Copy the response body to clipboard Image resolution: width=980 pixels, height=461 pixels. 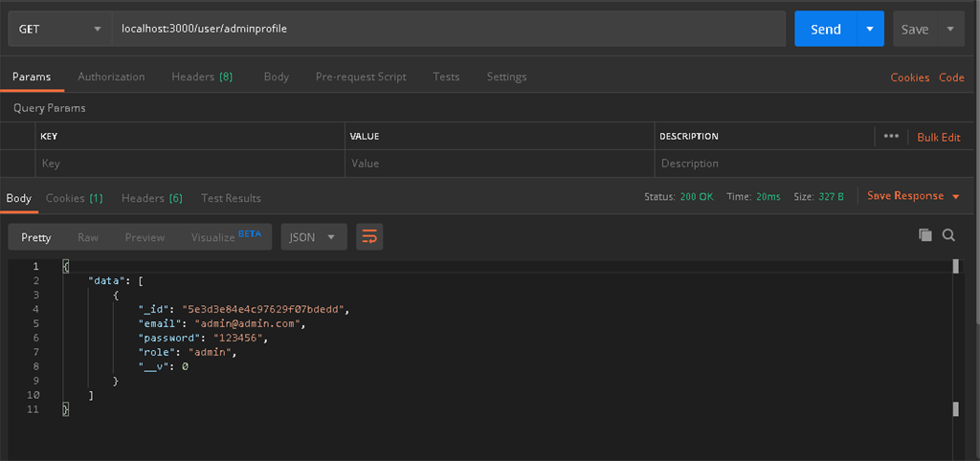[924, 235]
